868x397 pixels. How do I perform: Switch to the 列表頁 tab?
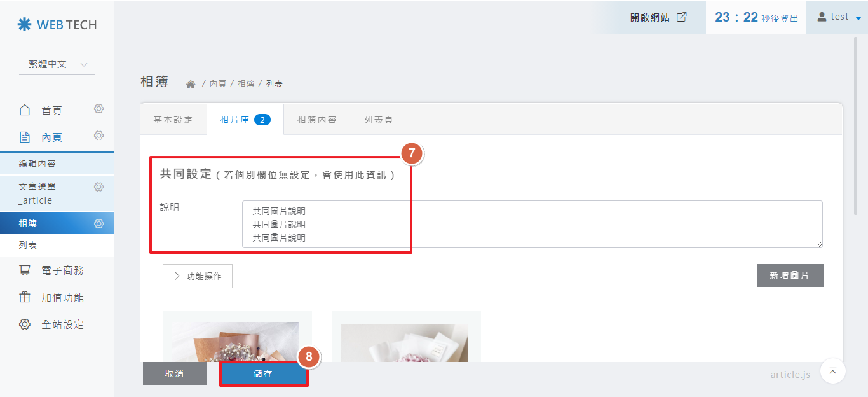pyautogui.click(x=378, y=120)
